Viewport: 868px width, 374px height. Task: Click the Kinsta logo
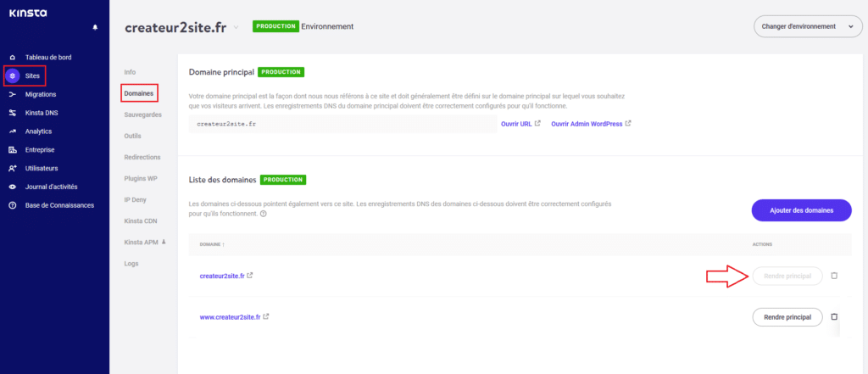[27, 12]
